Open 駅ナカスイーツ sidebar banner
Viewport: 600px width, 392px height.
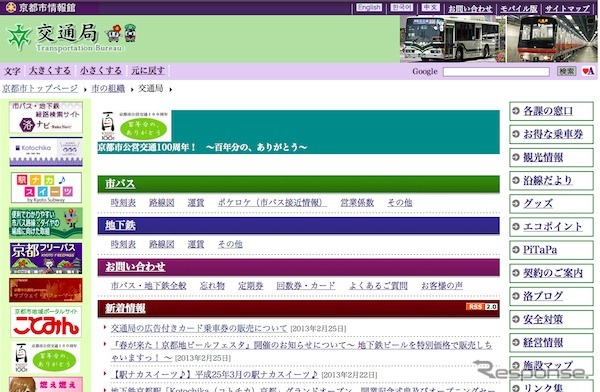46,187
